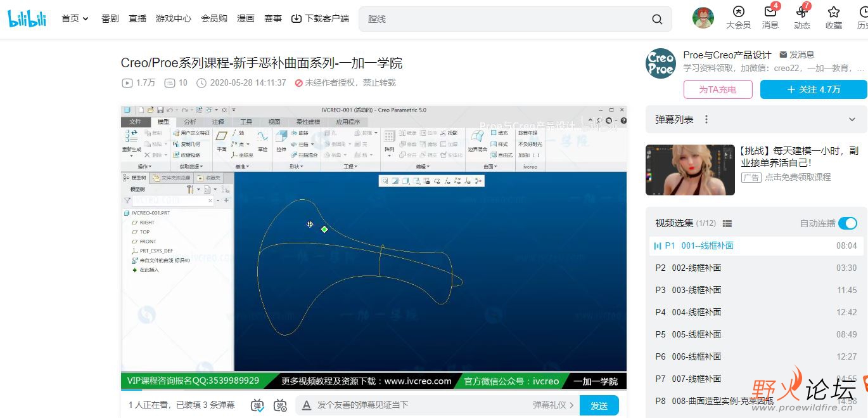
Task: Click the danmaku font style A icon
Action: (307, 405)
